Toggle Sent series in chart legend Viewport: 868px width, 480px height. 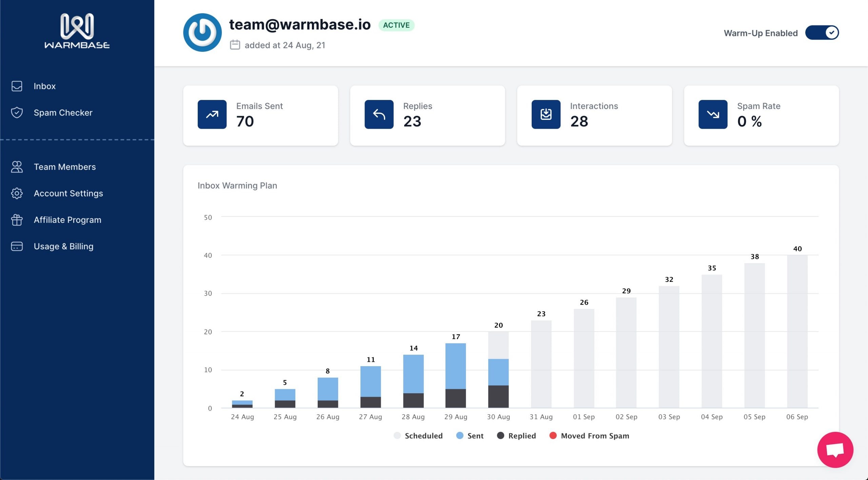(x=470, y=436)
